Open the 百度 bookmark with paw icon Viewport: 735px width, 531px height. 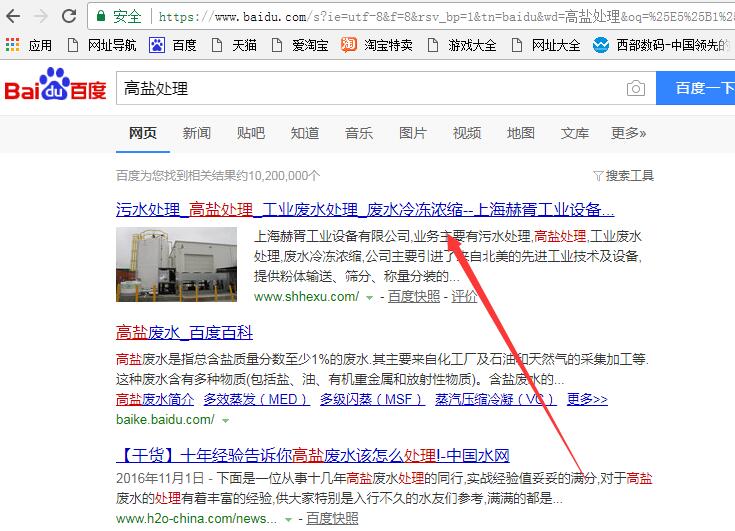click(173, 45)
